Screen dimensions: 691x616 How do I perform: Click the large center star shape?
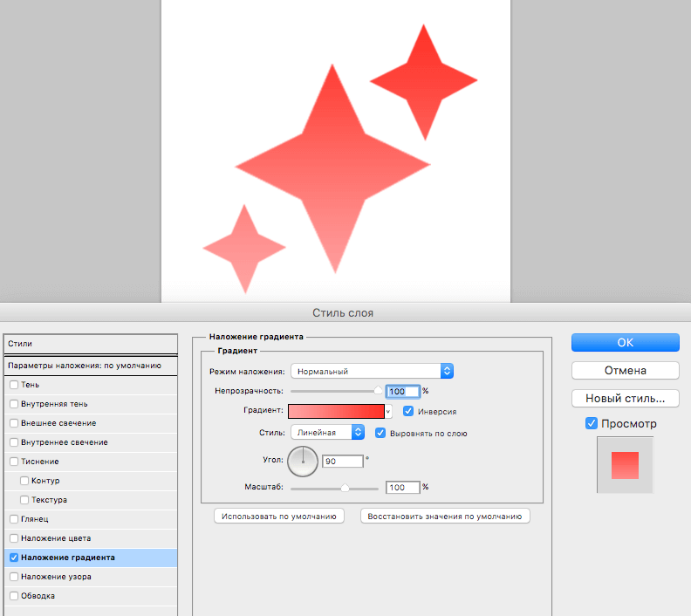[x=332, y=165]
